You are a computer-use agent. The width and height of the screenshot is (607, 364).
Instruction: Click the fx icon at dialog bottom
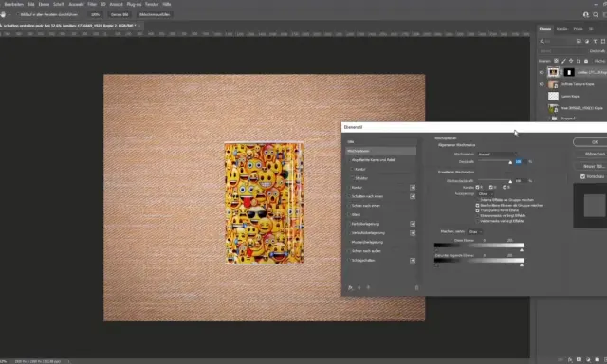[350, 288]
